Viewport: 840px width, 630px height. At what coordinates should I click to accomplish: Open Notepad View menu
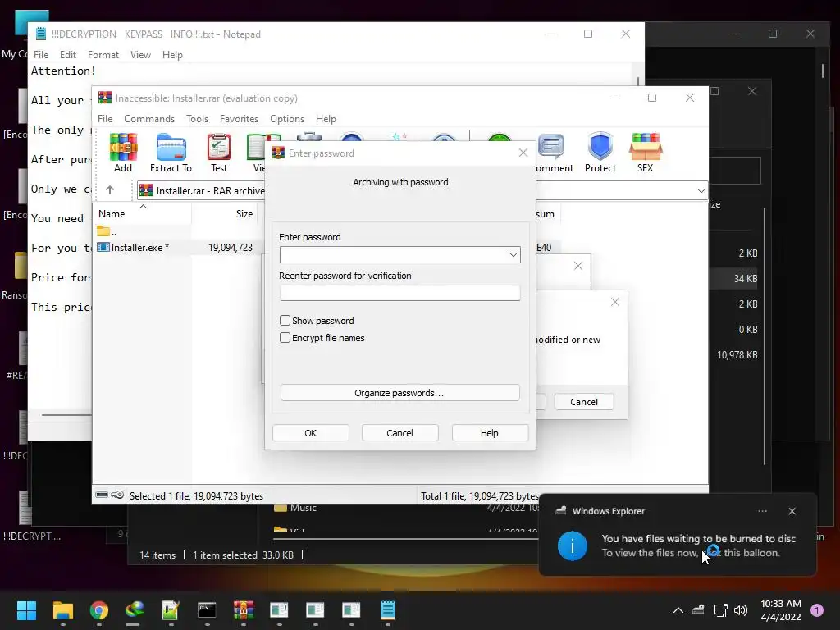point(140,55)
